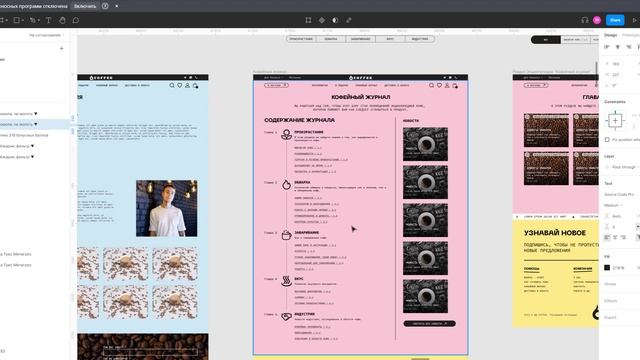The image size is (640, 360).
Task: Click the fill hex value field
Action: [619, 268]
